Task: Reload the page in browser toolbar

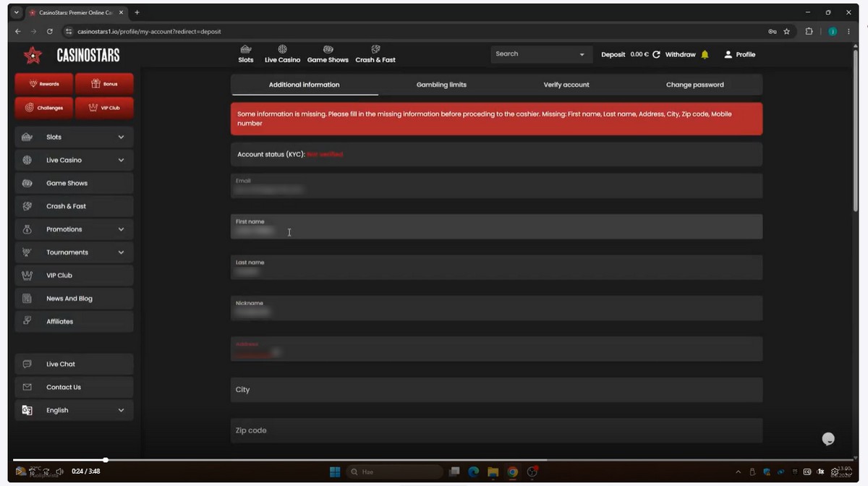Action: point(50,32)
